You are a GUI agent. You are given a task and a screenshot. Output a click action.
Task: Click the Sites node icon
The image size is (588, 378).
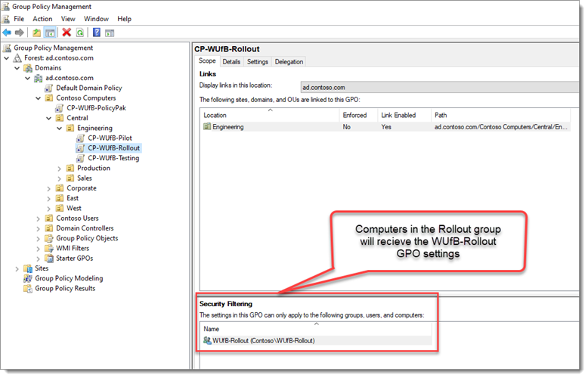pos(28,268)
